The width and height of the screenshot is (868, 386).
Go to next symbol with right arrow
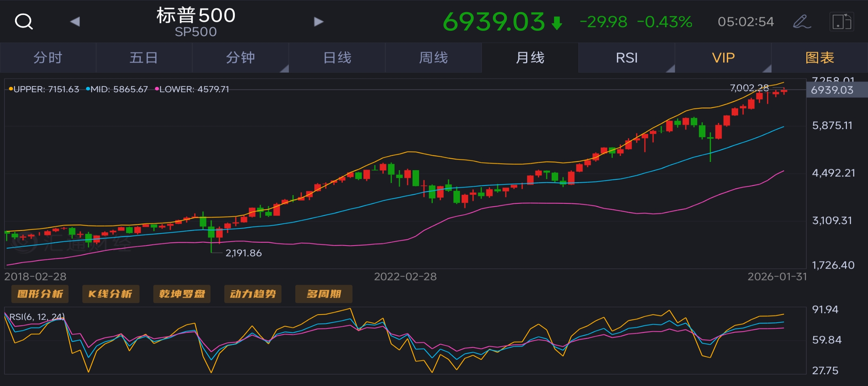(x=319, y=22)
